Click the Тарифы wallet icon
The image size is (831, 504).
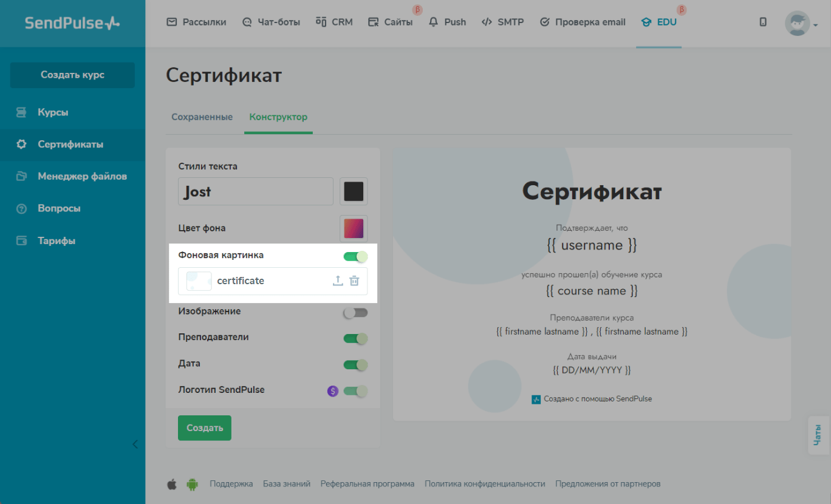coord(22,240)
